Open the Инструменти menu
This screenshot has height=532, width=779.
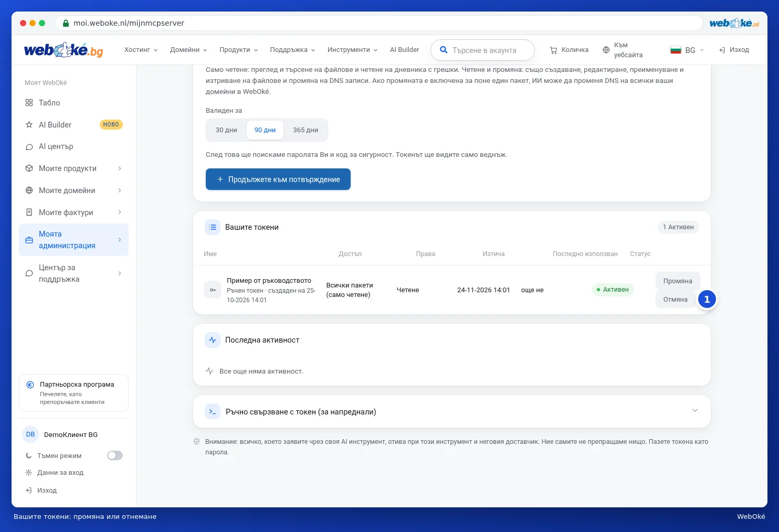352,50
